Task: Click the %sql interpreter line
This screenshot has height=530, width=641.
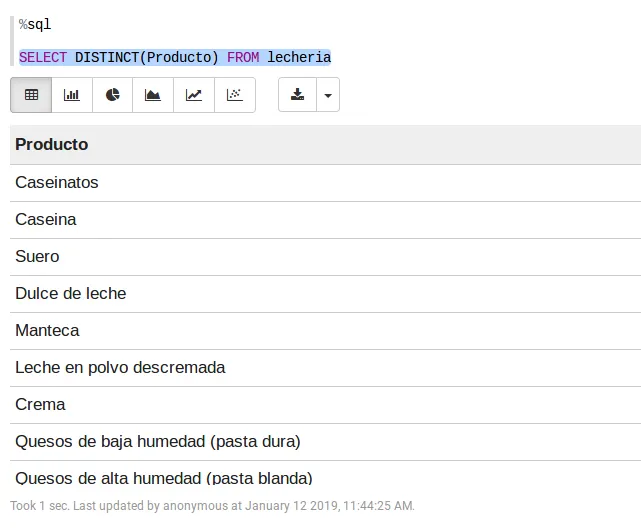Action: (x=35, y=25)
